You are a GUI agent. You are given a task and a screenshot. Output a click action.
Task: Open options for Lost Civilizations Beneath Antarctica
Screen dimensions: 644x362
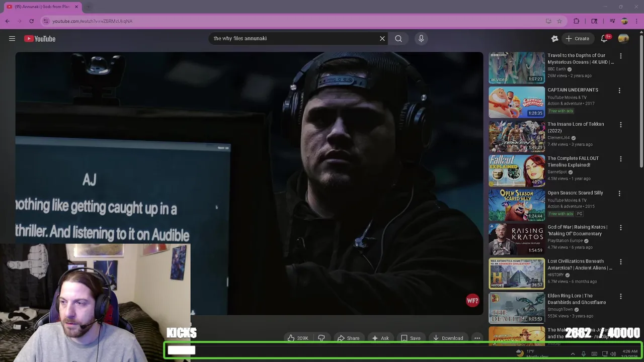620,262
